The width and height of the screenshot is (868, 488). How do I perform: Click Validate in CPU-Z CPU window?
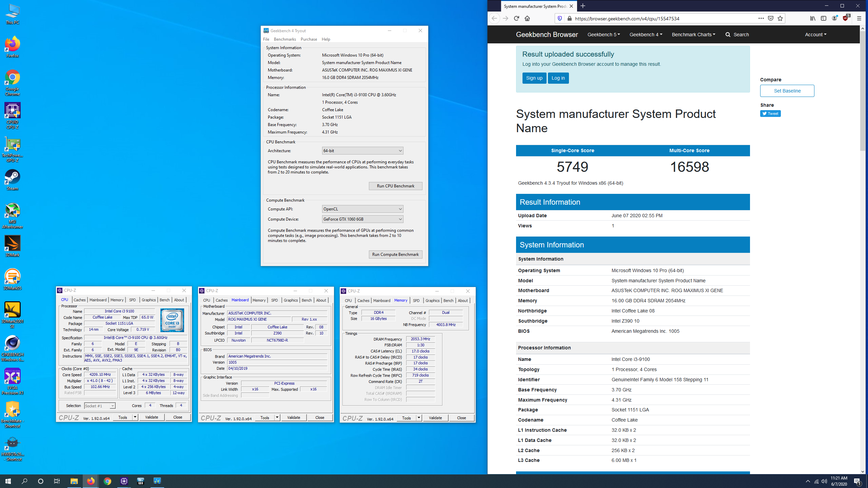pyautogui.click(x=152, y=417)
